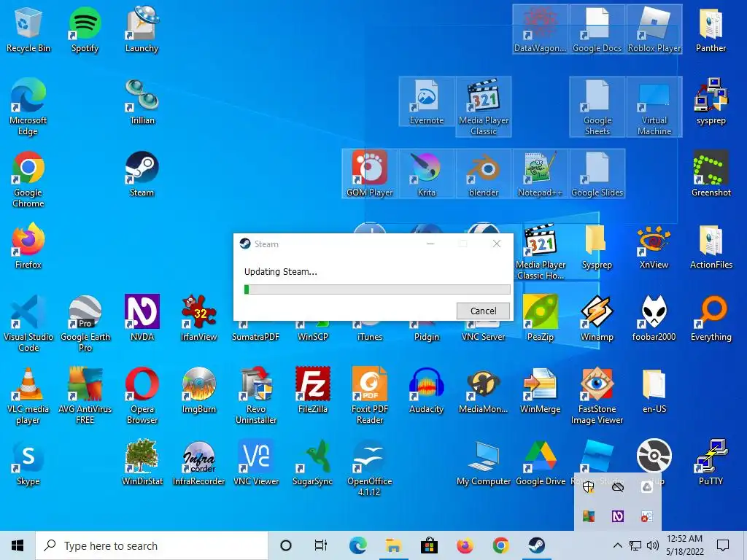Image resolution: width=747 pixels, height=560 pixels.
Task: Select the ActionFiles folder on desktop
Action: [x=711, y=246]
